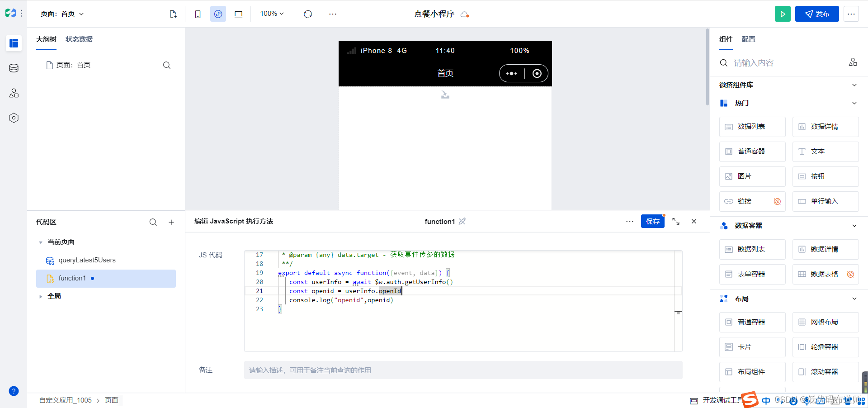868x408 pixels.
Task: Open the hexagon settings sidebar icon
Action: (14, 118)
